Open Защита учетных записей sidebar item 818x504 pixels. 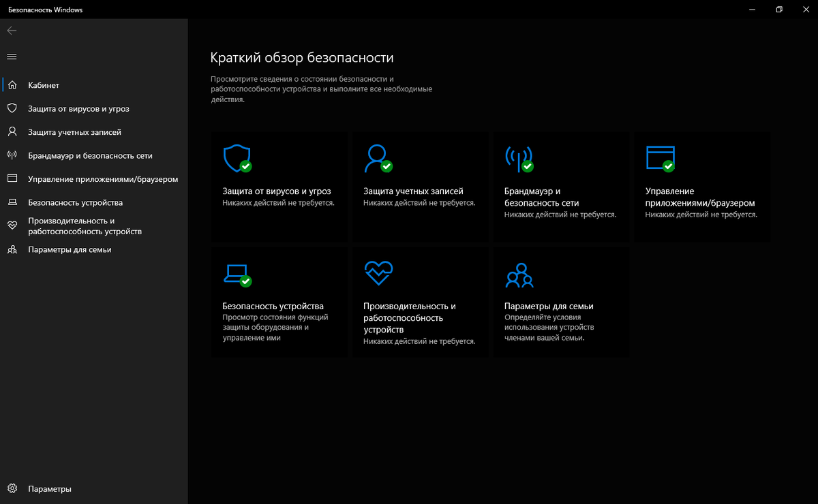coord(94,132)
